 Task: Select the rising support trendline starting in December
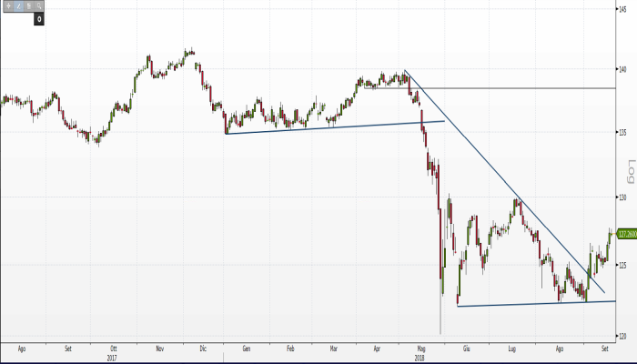(x=337, y=127)
